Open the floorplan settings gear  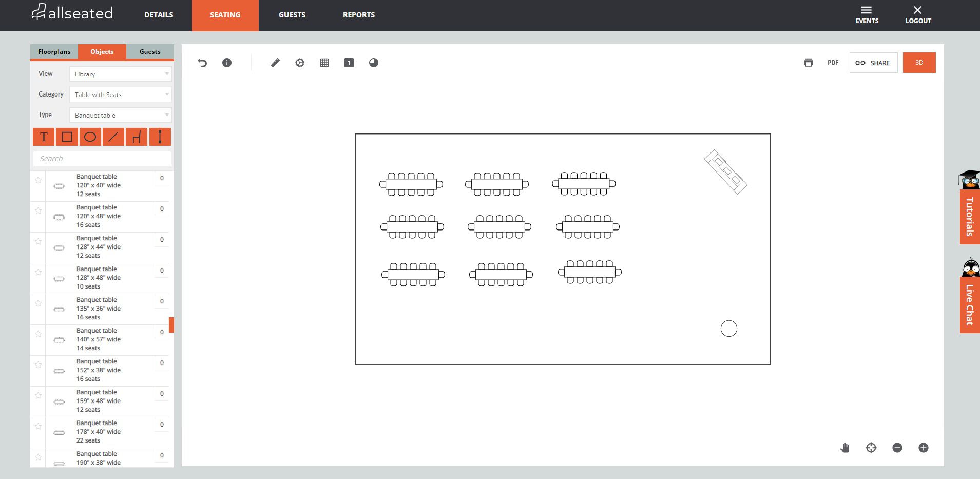coord(300,63)
